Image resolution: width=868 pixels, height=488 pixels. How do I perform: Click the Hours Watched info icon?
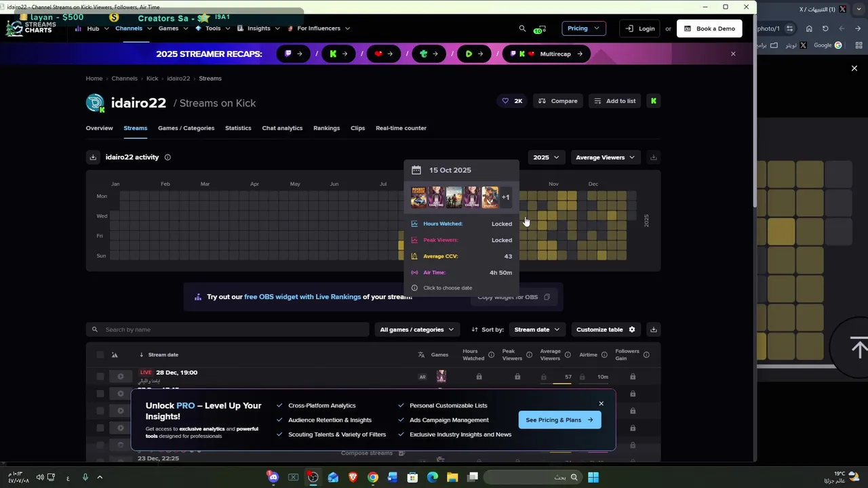(492, 355)
